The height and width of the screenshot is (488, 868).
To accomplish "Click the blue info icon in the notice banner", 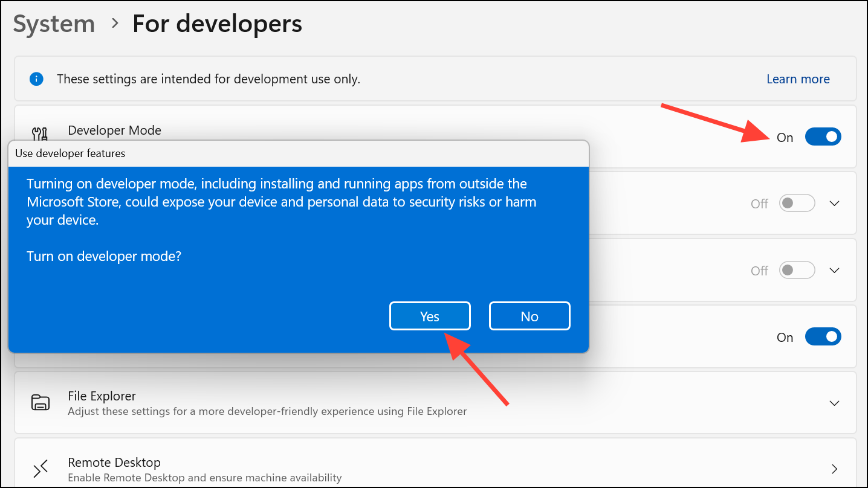I will pos(36,79).
